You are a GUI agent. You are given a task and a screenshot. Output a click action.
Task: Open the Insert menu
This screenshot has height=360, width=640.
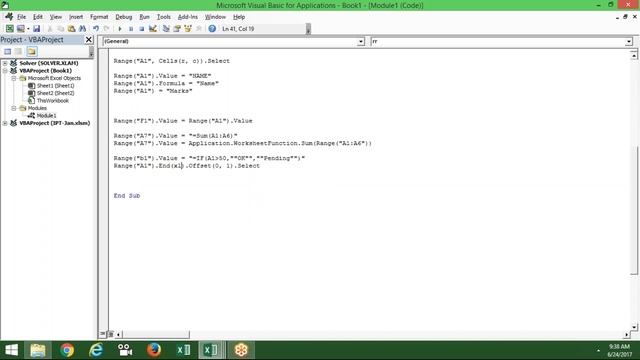coord(76,17)
